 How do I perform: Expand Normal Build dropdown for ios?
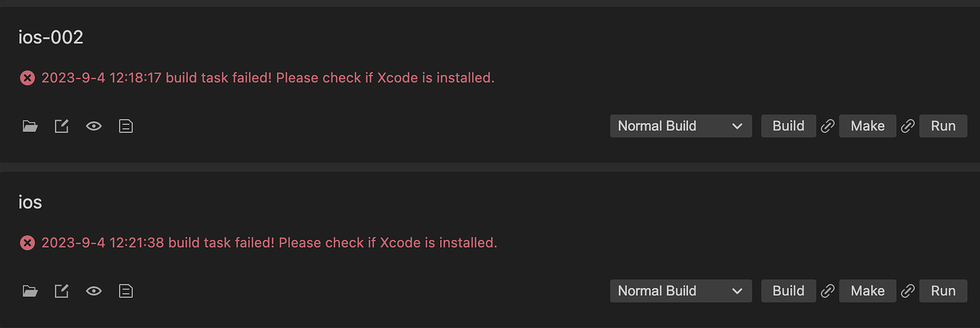(x=680, y=291)
